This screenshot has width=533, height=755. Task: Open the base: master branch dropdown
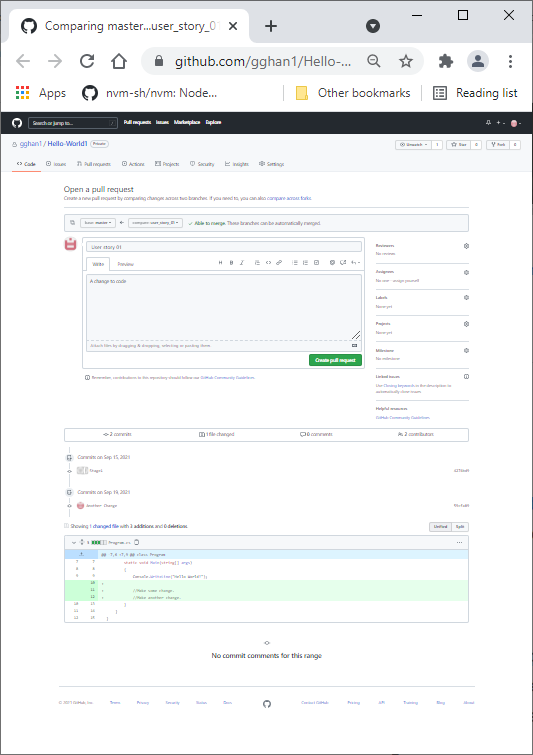tap(98, 223)
